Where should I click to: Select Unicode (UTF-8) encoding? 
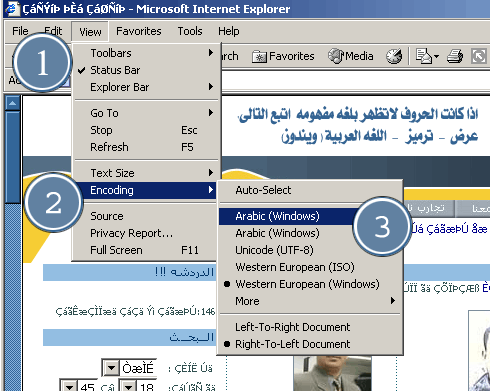[x=310, y=250]
